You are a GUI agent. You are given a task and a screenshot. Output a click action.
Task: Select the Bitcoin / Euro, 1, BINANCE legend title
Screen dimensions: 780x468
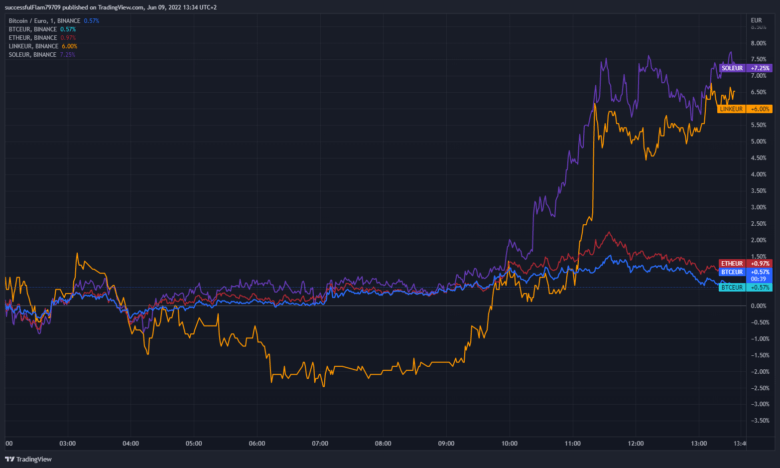tap(44, 21)
